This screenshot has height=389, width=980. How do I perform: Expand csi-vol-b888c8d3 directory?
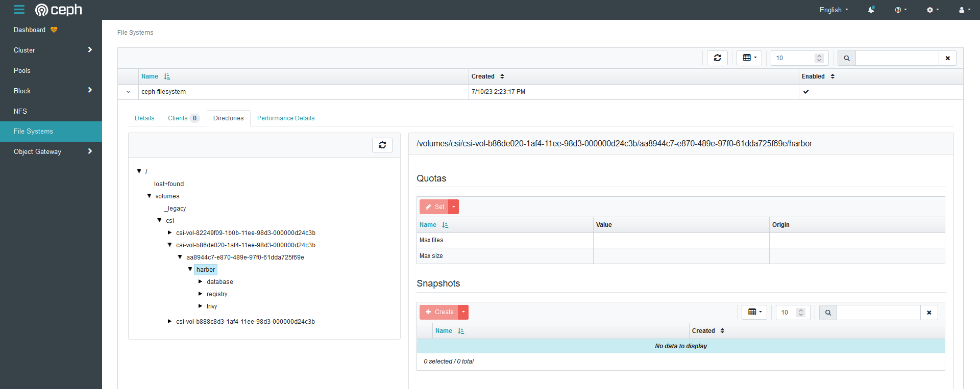pos(169,321)
